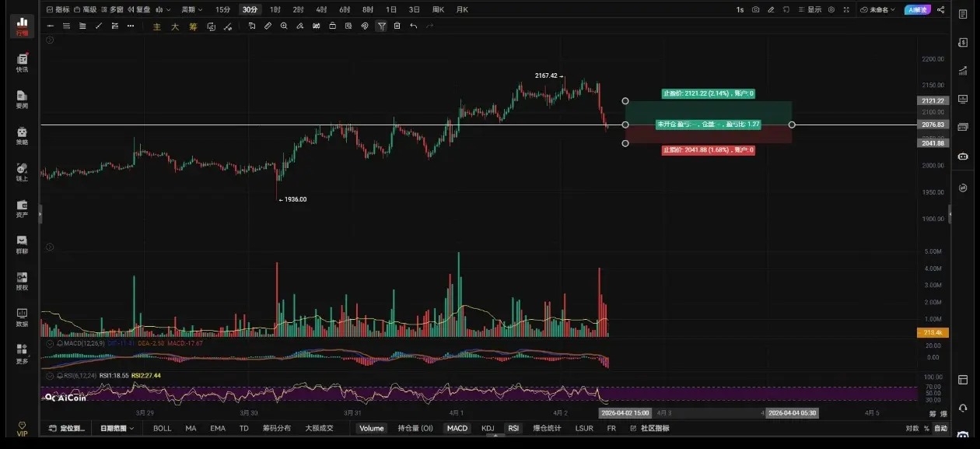Toggle the 自动 auto scale option
Viewport: 980px width, 449px height.
(x=941, y=428)
